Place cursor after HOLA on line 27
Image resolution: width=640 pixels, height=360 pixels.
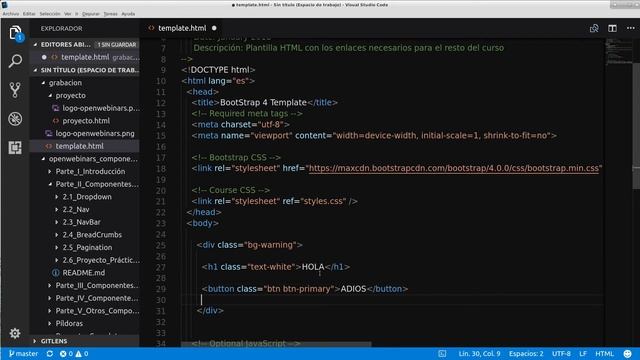coord(324,267)
